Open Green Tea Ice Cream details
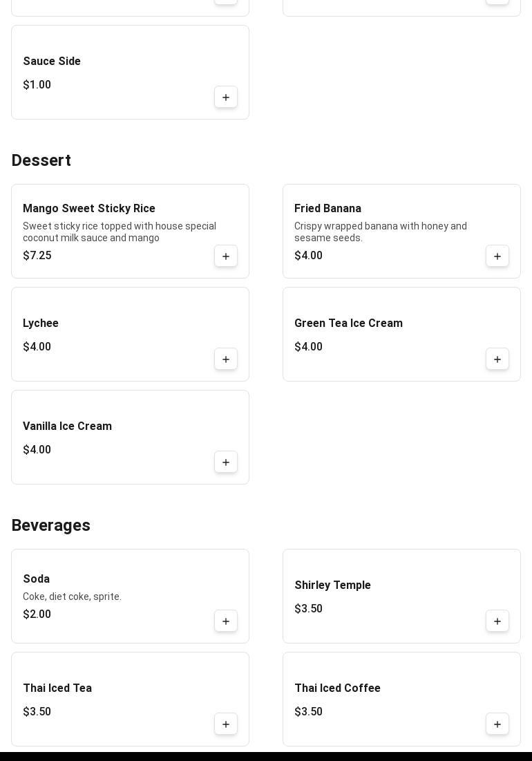 pyautogui.click(x=348, y=323)
